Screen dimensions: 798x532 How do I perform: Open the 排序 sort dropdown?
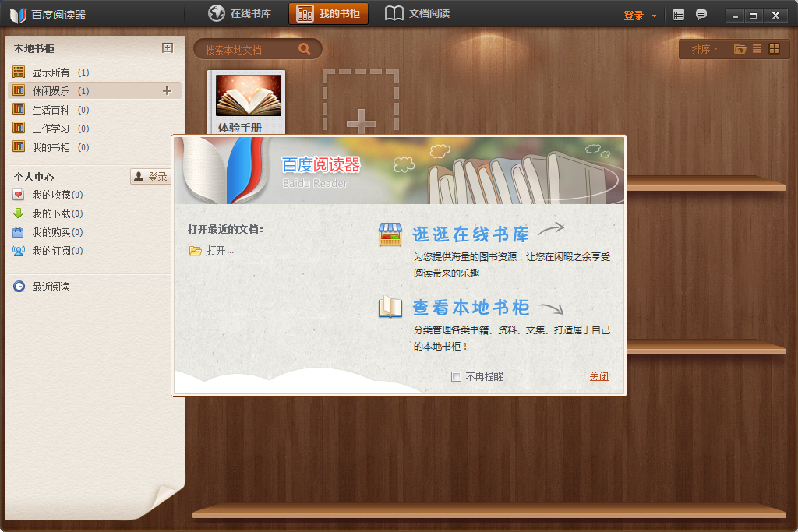coord(704,49)
